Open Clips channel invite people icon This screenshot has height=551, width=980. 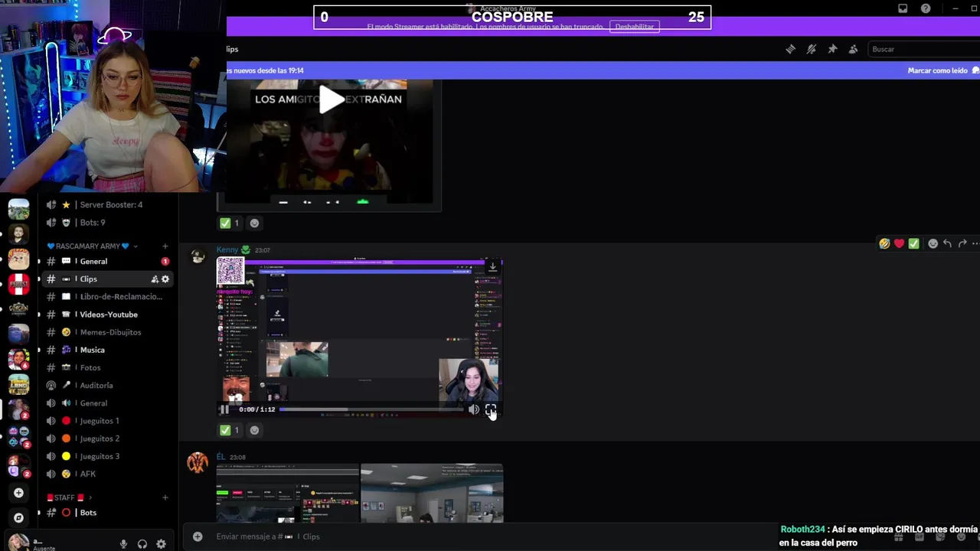[x=155, y=279]
